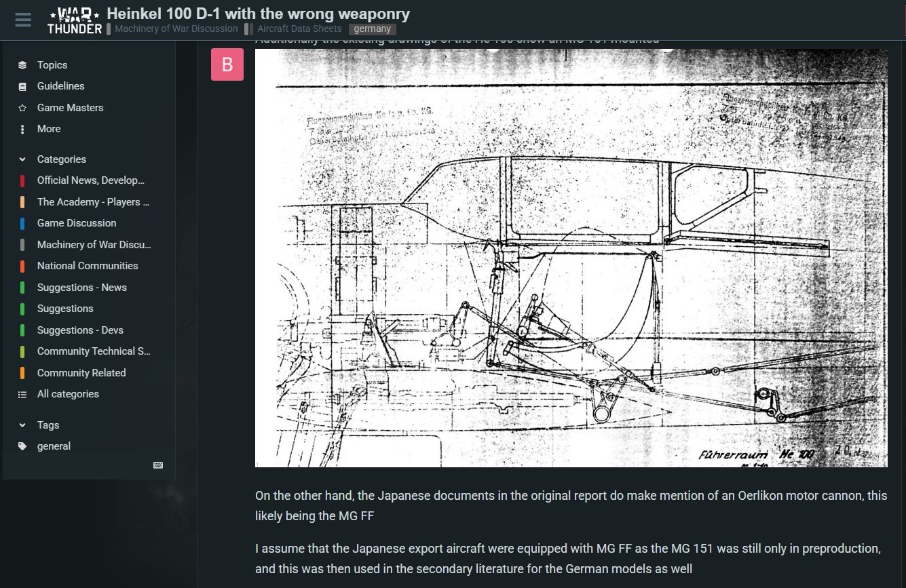Open Official News category in sidebar
Screen dimensions: 906x588
point(90,180)
